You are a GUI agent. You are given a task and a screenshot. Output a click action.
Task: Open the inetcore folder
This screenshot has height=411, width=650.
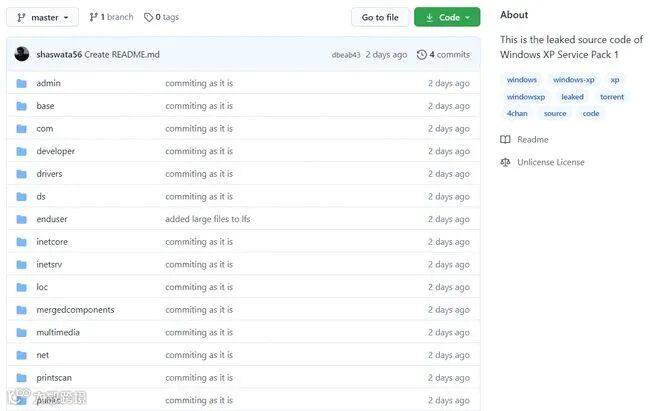[x=52, y=241]
